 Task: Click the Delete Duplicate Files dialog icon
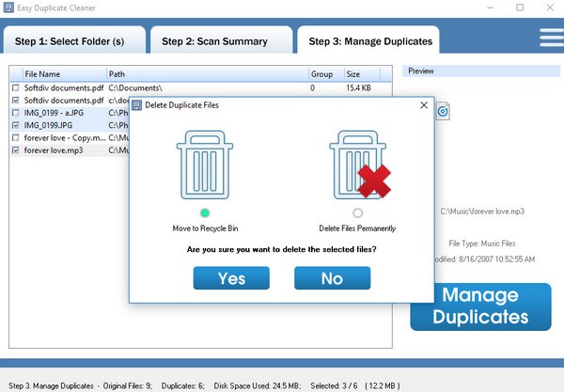coord(136,105)
